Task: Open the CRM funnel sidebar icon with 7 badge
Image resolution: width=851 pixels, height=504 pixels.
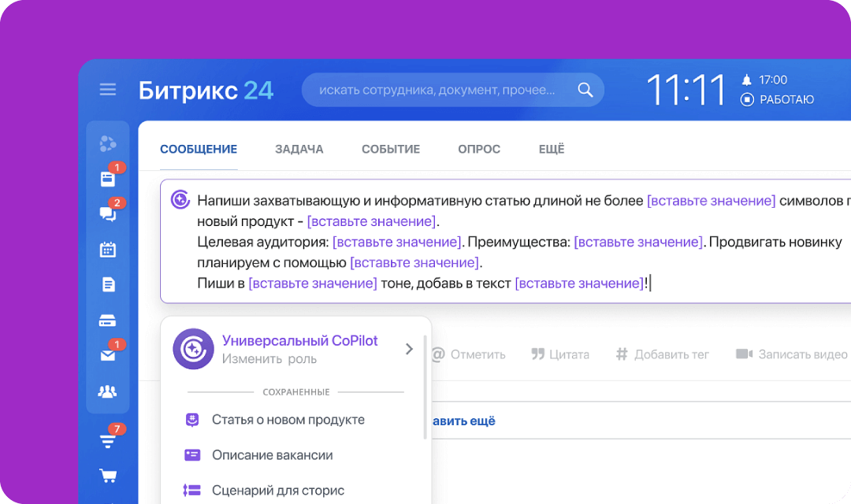Action: point(108,440)
